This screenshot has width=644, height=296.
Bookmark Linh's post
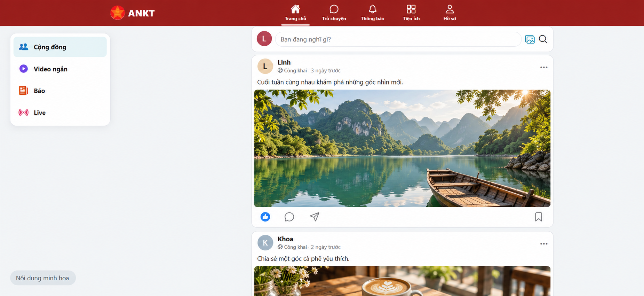(x=539, y=217)
